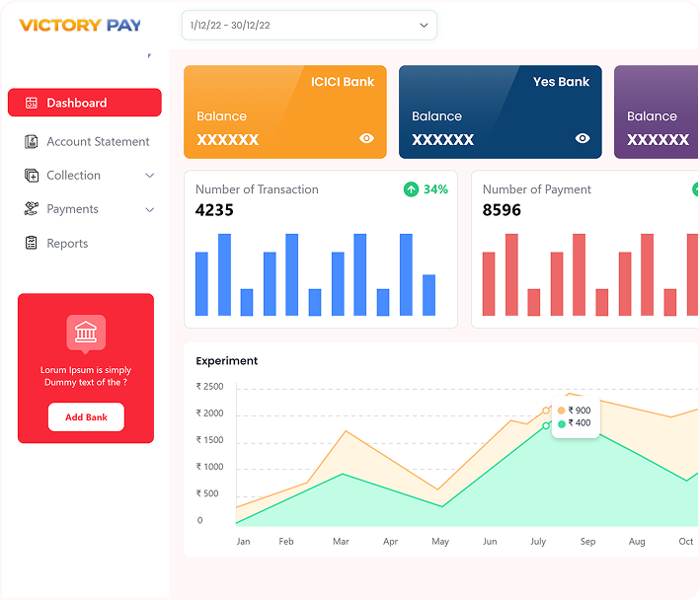
Task: Click the Dashboard icon in sidebar
Action: pos(32,103)
